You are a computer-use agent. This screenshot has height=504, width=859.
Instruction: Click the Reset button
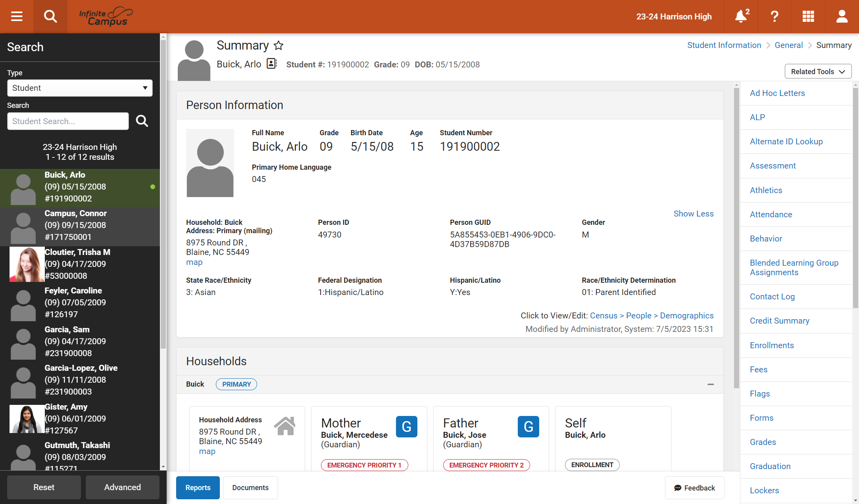(x=44, y=487)
